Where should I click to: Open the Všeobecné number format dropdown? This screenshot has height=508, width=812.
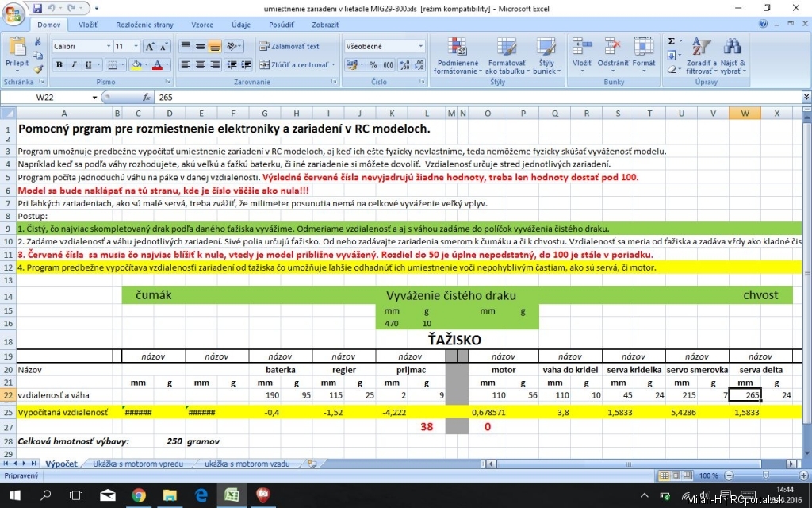[x=420, y=47]
